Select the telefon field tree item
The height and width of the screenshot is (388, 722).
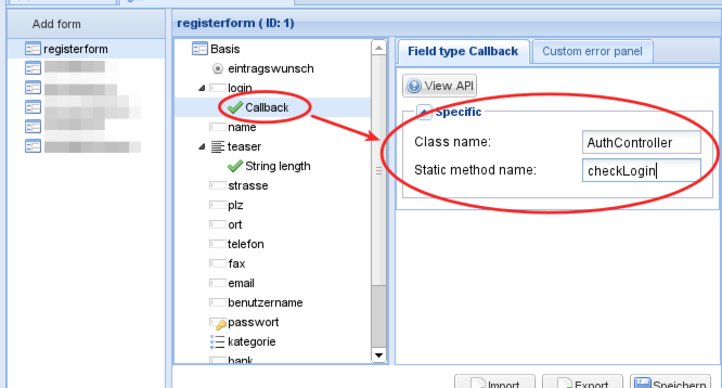(x=246, y=244)
